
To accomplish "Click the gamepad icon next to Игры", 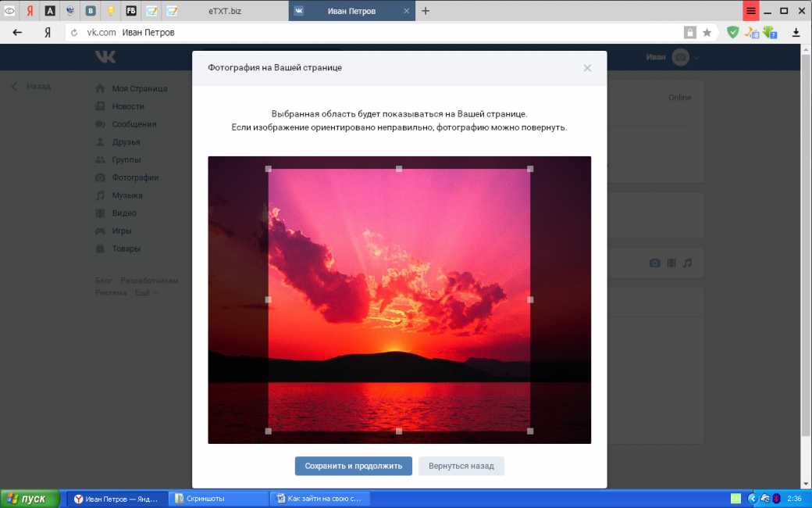I will 100,231.
